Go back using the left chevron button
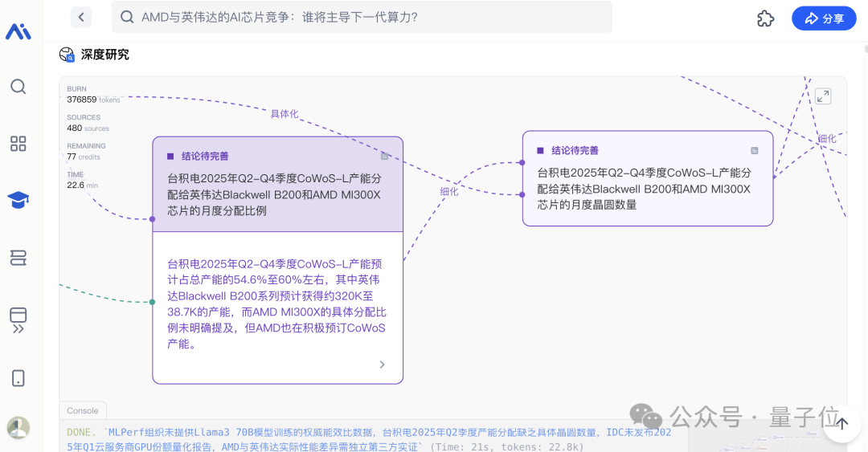868x452 pixels. 81,17
